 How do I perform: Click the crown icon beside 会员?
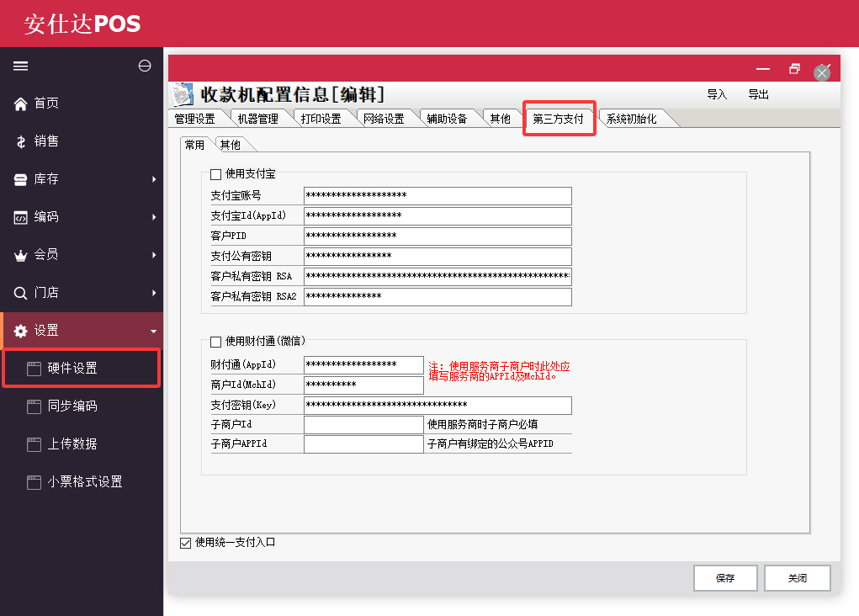tap(20, 255)
